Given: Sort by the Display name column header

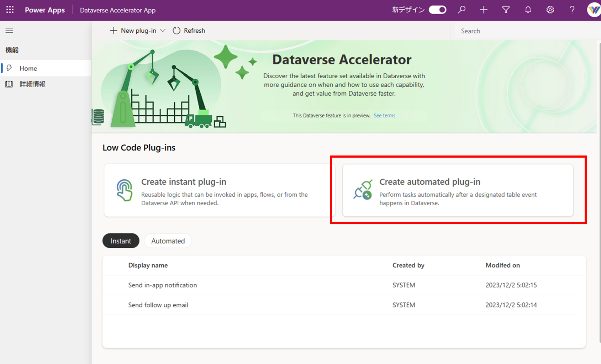Looking at the screenshot, I should pyautogui.click(x=148, y=265).
